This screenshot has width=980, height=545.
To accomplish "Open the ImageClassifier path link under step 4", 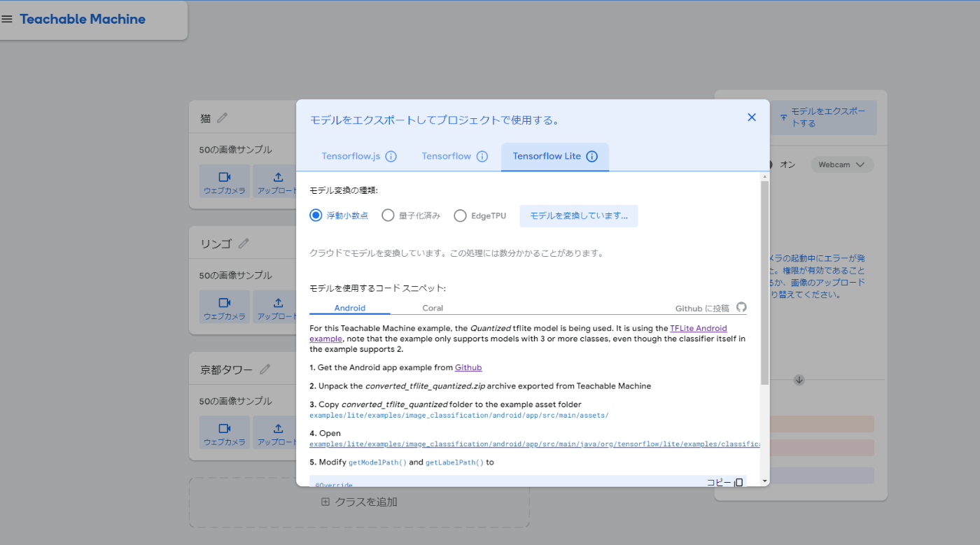I will 535,444.
